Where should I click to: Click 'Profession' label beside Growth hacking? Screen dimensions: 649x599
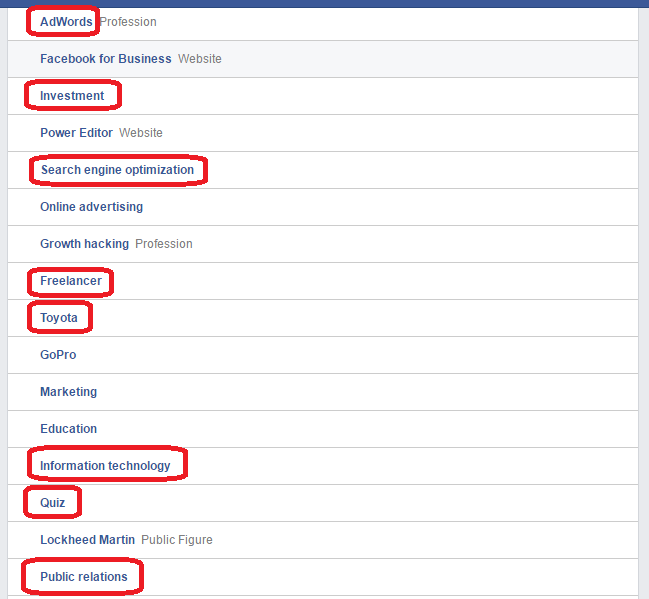[164, 244]
